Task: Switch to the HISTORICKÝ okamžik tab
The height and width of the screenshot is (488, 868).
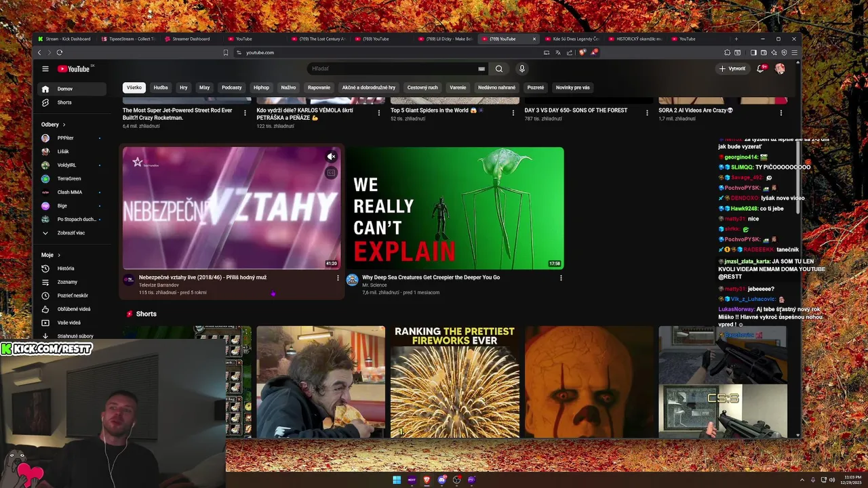Action: (635, 39)
